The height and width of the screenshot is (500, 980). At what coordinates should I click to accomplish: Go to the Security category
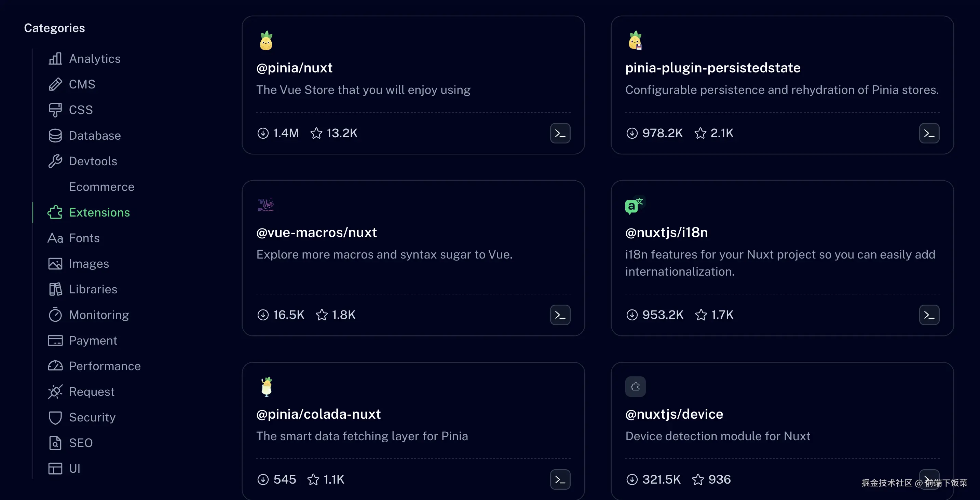(x=92, y=417)
